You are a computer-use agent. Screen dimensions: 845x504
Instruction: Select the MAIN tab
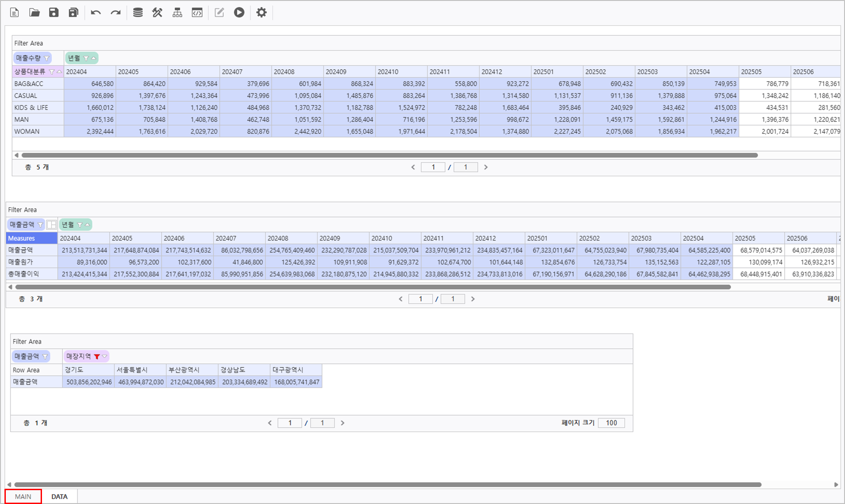(x=23, y=496)
